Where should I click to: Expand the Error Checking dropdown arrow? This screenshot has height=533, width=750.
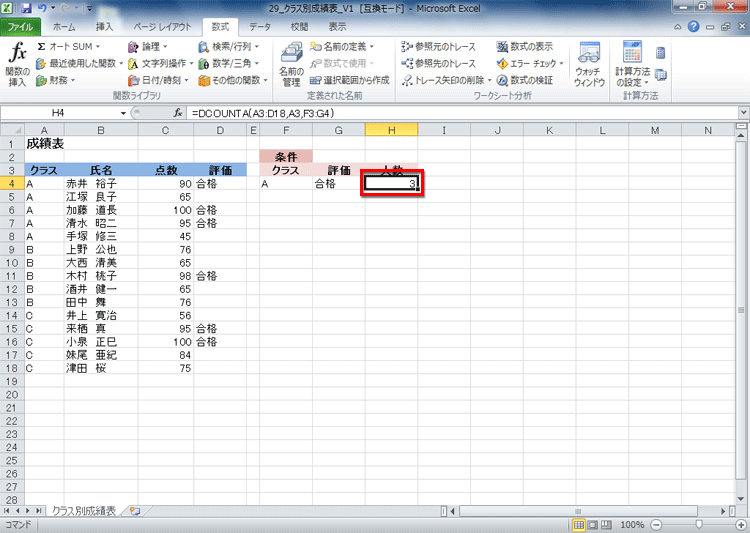click(x=562, y=63)
